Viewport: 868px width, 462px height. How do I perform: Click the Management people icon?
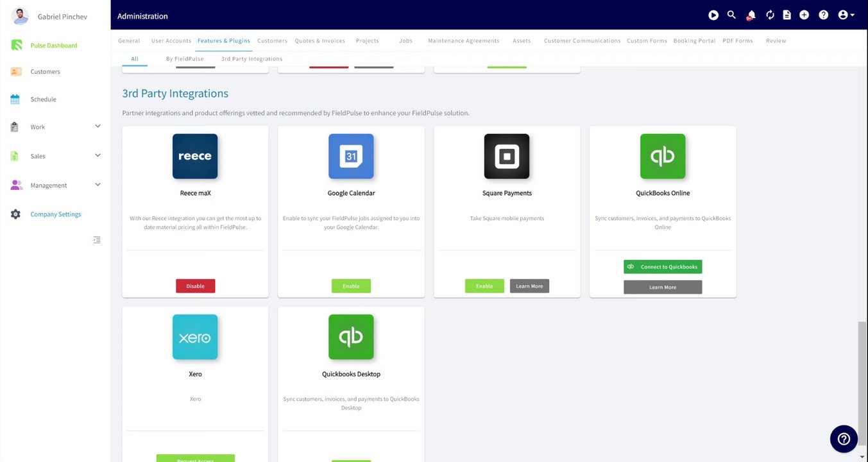pos(16,185)
